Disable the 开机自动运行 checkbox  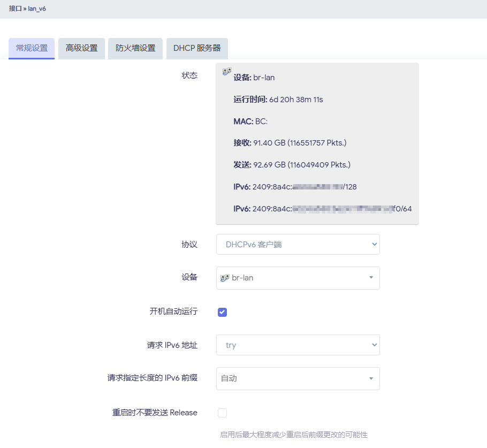click(x=222, y=312)
